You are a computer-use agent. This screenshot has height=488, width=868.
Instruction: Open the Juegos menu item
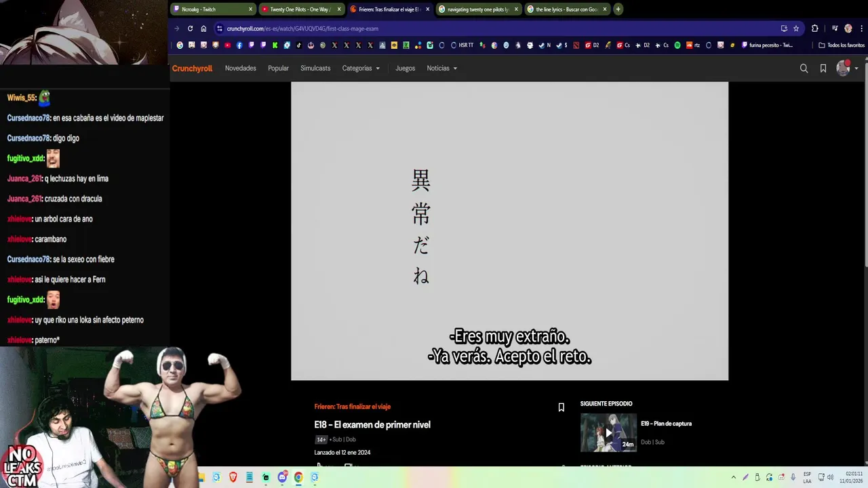click(x=406, y=68)
